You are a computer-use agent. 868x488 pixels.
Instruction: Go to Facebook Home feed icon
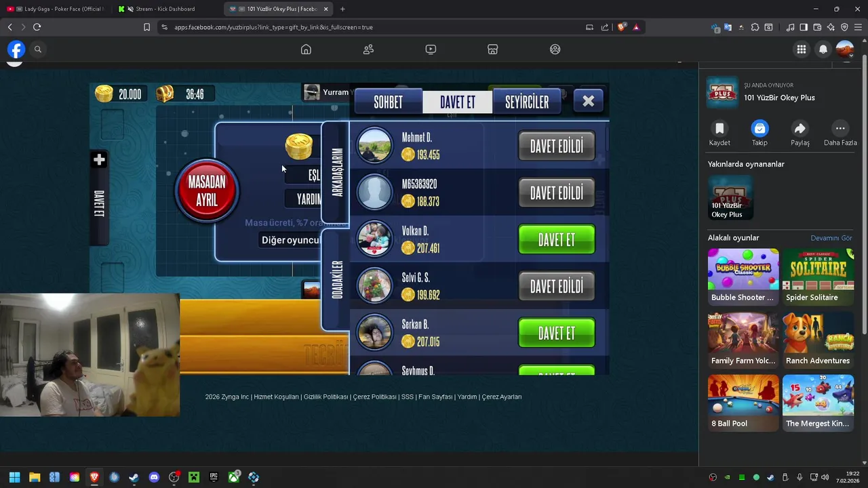tap(306, 49)
